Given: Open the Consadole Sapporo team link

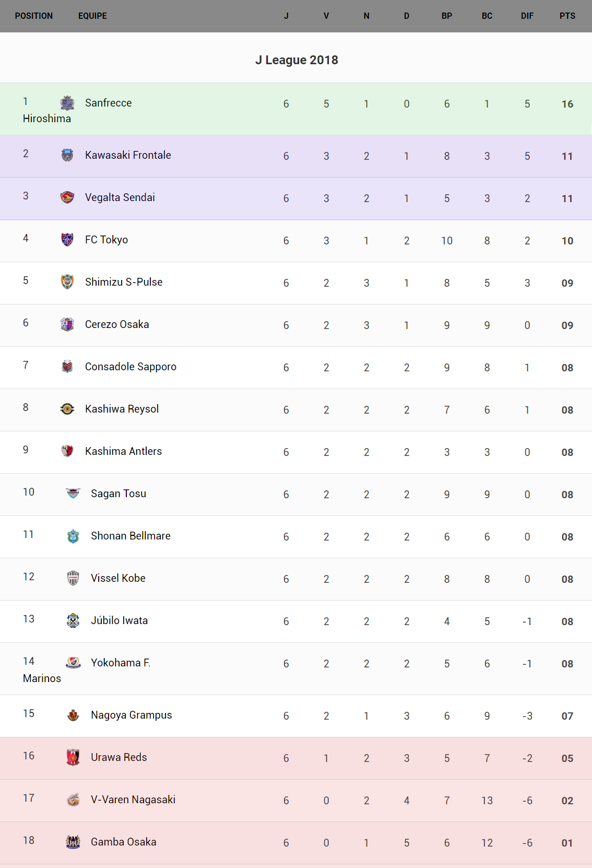Looking at the screenshot, I should 131,367.
